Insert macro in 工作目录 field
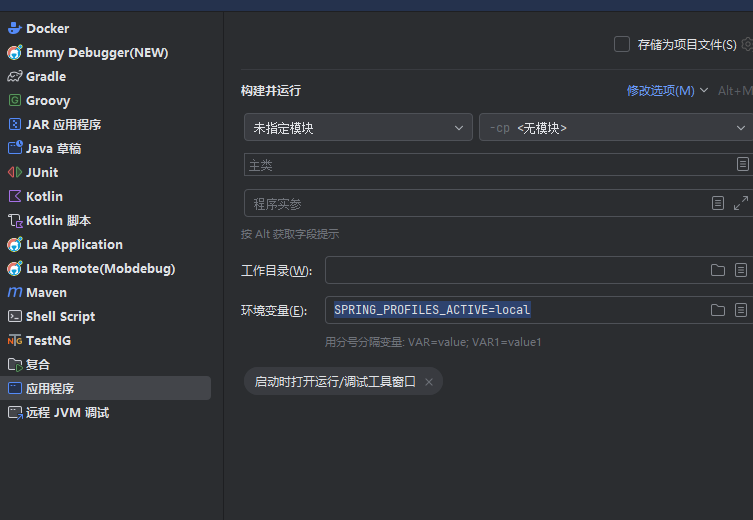Image resolution: width=753 pixels, height=520 pixels. [x=741, y=270]
